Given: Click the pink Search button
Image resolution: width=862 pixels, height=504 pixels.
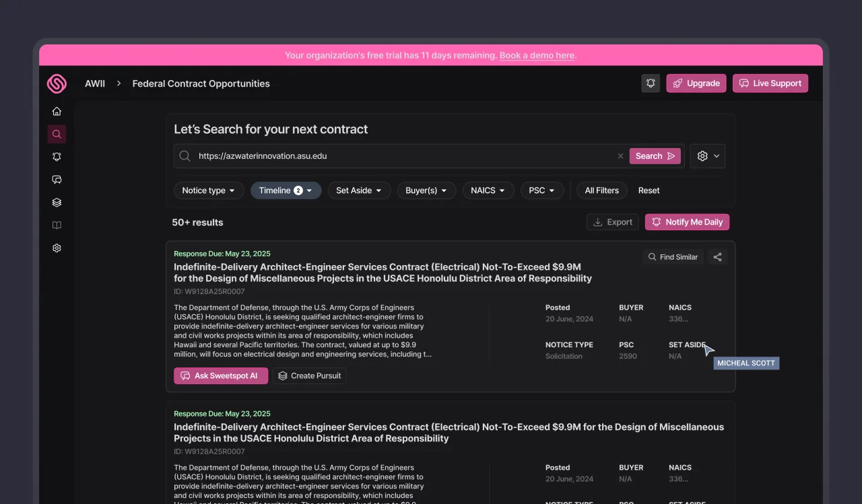Looking at the screenshot, I should (655, 156).
